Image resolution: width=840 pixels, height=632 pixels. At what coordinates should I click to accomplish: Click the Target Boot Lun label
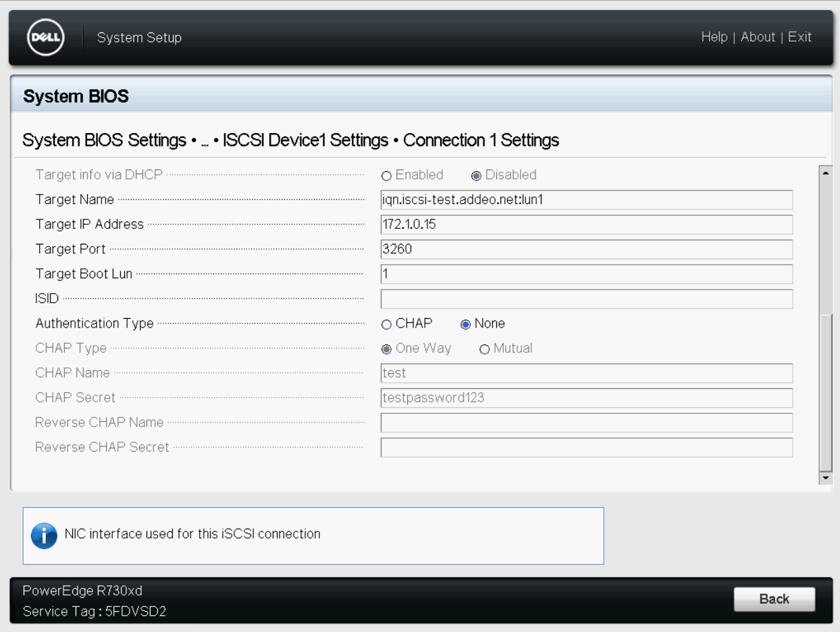click(84, 273)
